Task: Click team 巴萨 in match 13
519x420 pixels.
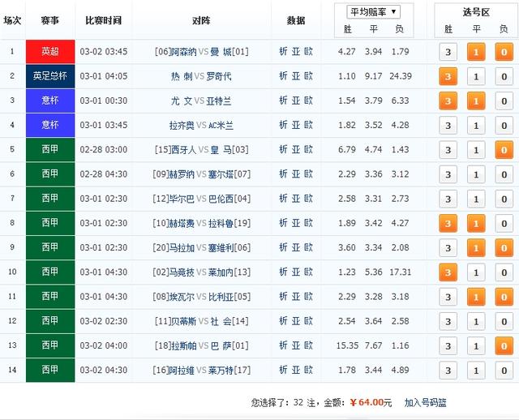Action: click(x=221, y=346)
